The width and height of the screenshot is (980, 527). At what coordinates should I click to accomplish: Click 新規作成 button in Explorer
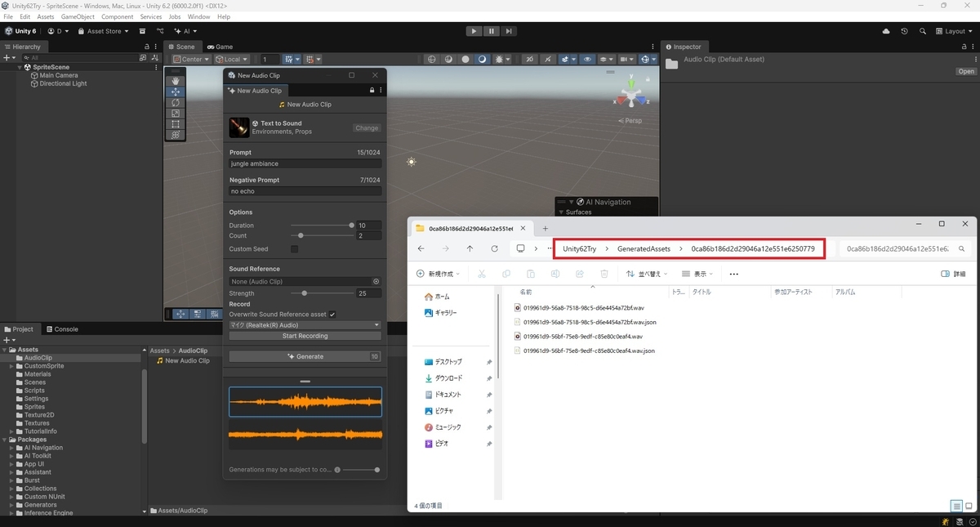[x=438, y=274]
